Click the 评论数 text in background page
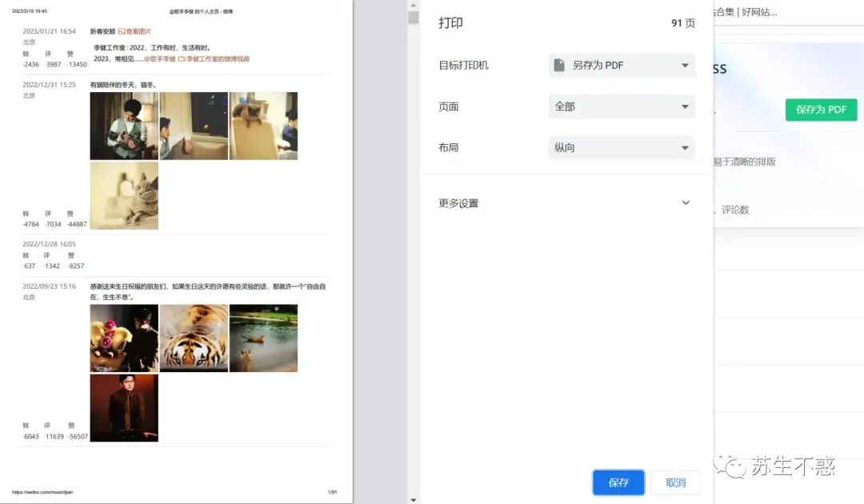864x504 pixels. point(735,210)
